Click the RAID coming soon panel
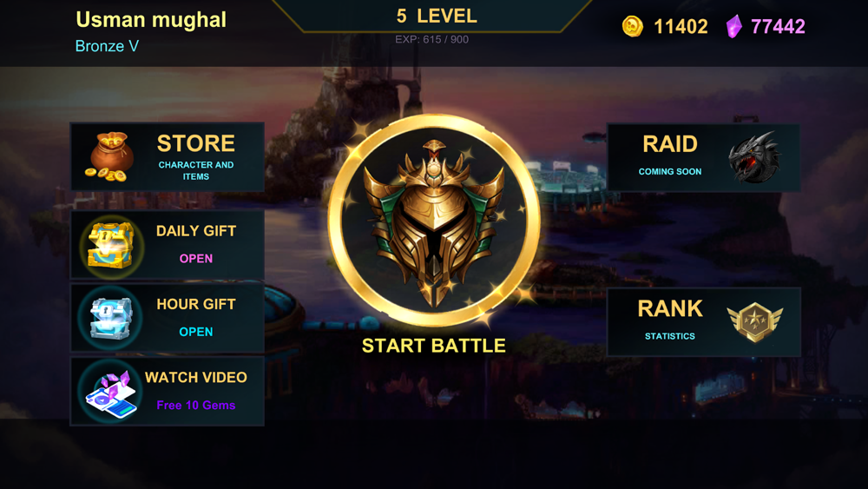Viewport: 868px width, 489px height. (x=704, y=157)
